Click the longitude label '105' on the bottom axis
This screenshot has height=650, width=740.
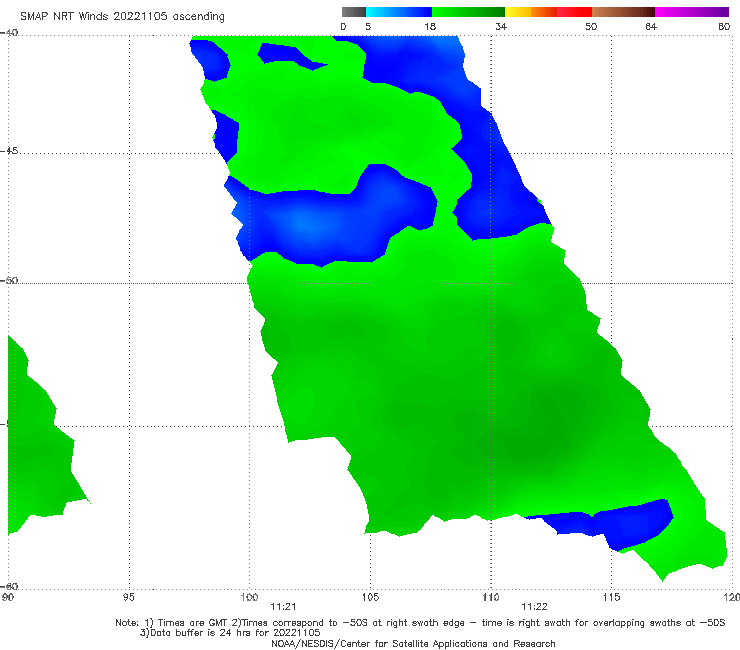370,597
